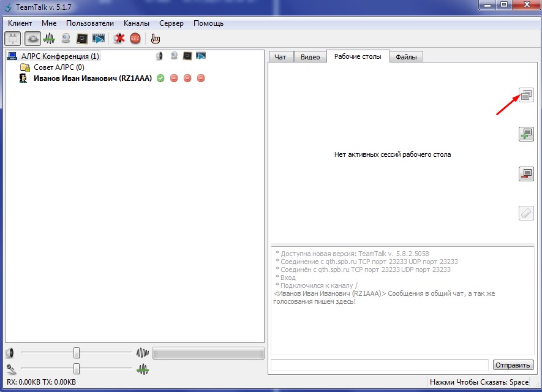Click add desktop session green plus icon
This screenshot has width=542, height=392.
526,134
